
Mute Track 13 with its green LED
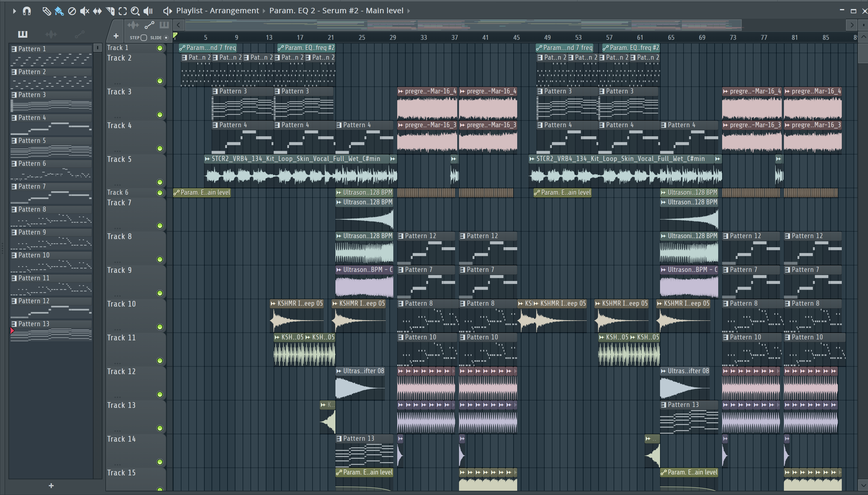[x=160, y=428]
